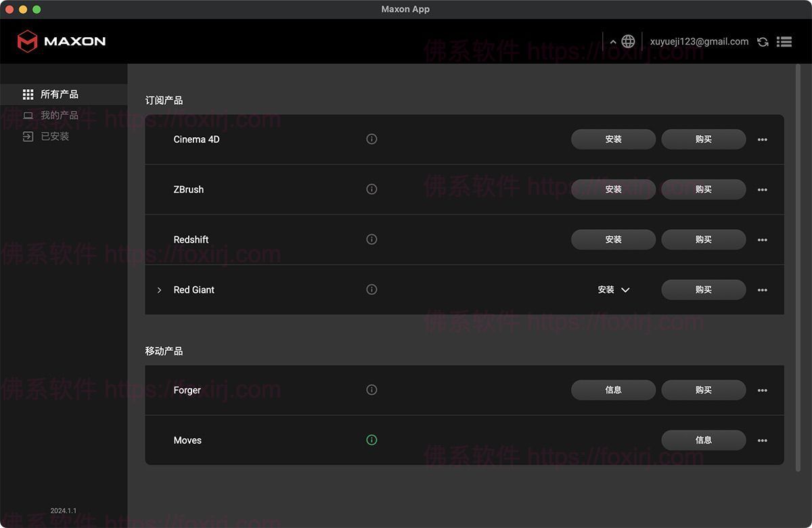The image size is (812, 528).
Task: Open the green info icon for Moves
Action: pos(371,440)
